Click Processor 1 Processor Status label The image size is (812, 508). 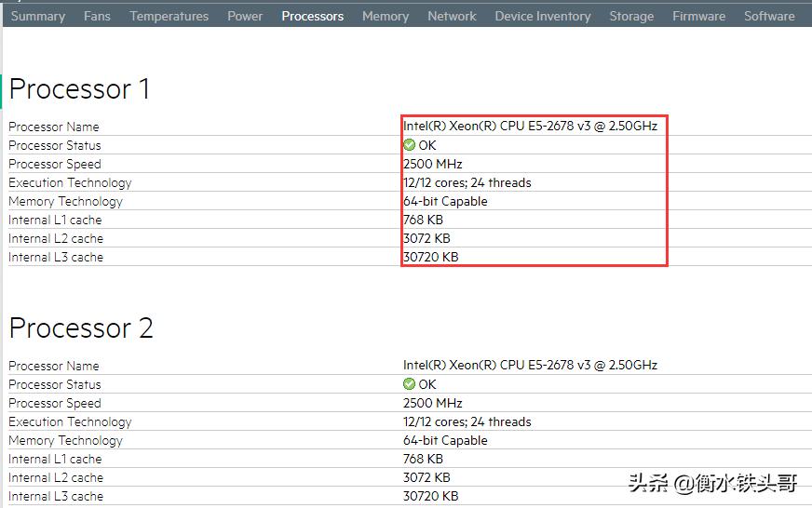point(55,145)
